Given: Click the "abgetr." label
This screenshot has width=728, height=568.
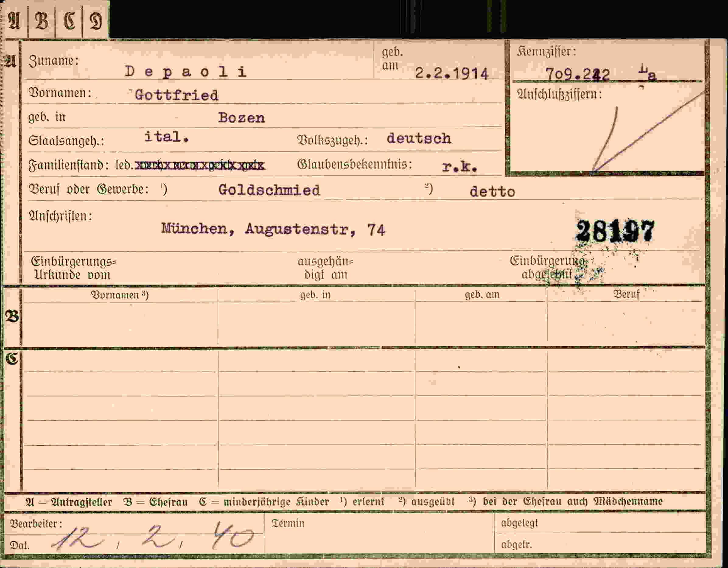Looking at the screenshot, I should (x=516, y=545).
